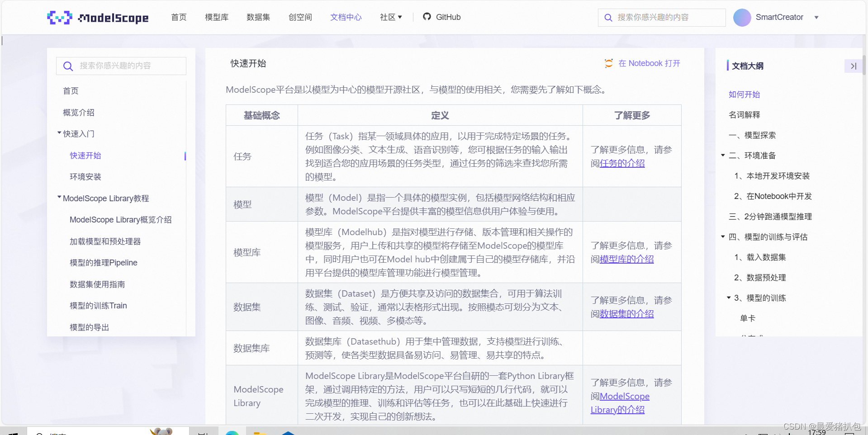Jump to 2、数据预处理 in outline
The image size is (868, 435).
(x=760, y=278)
